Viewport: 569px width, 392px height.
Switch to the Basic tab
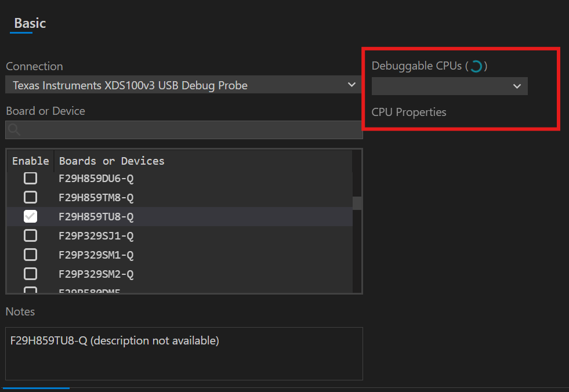[x=30, y=23]
